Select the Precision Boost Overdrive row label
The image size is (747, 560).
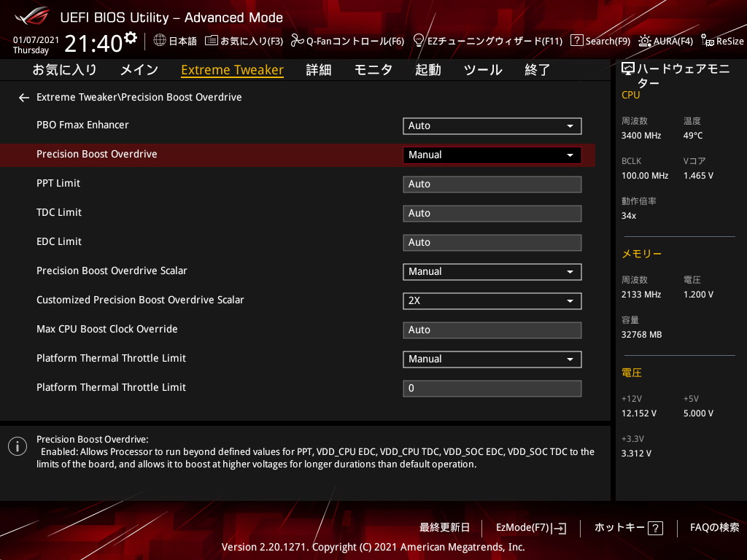point(97,154)
